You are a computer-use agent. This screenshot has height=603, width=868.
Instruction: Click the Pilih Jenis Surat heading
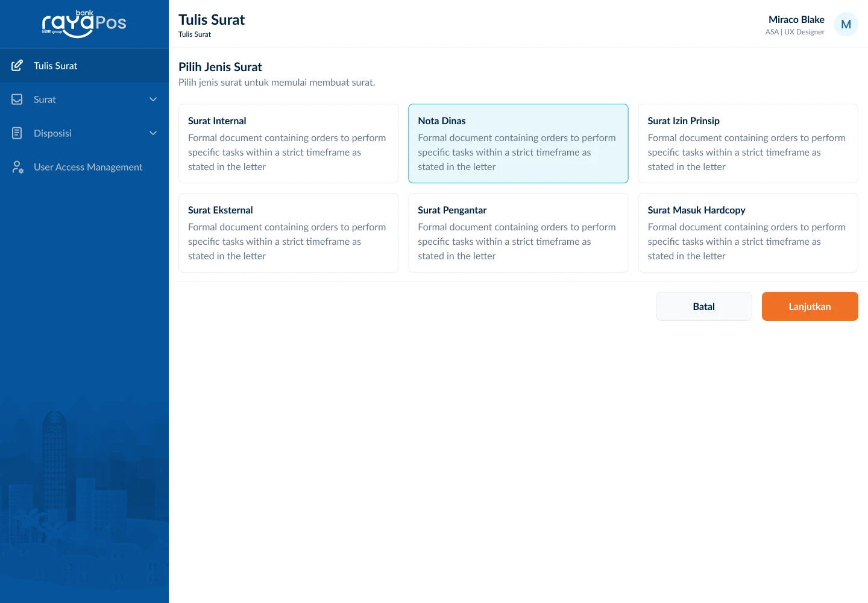click(x=220, y=67)
